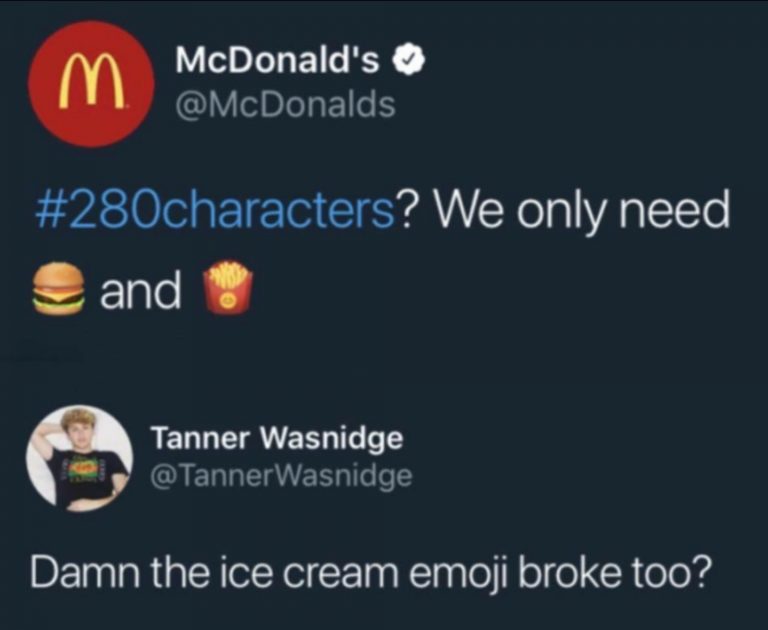
Task: Open the McDonald's red logo avatar
Action: 91,84
